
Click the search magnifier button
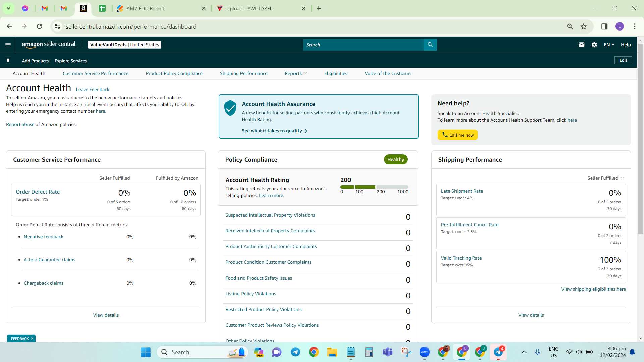coord(430,45)
